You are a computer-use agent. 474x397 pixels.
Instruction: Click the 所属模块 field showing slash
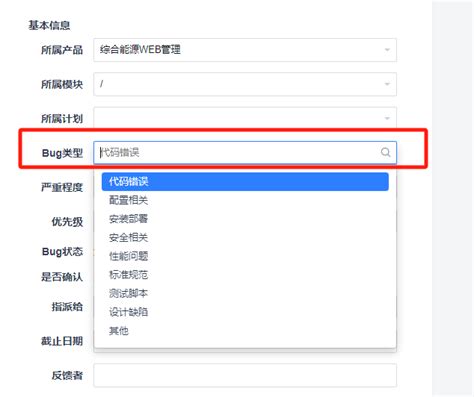[x=245, y=84]
